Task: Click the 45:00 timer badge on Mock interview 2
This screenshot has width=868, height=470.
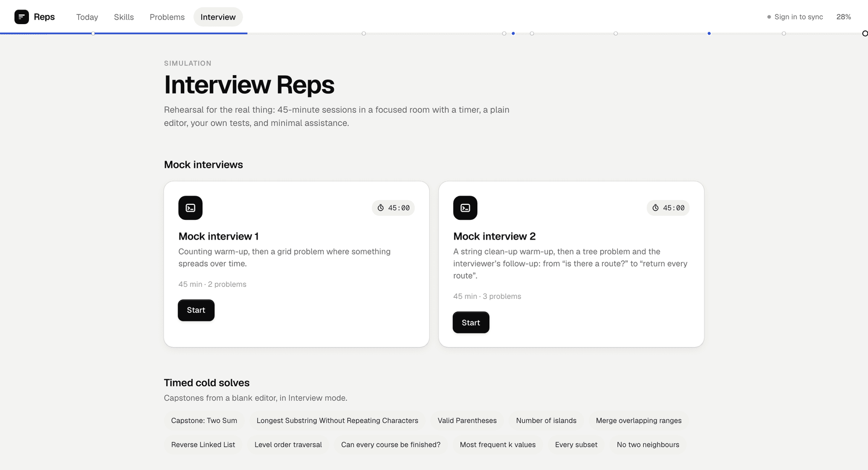Action: pos(668,208)
